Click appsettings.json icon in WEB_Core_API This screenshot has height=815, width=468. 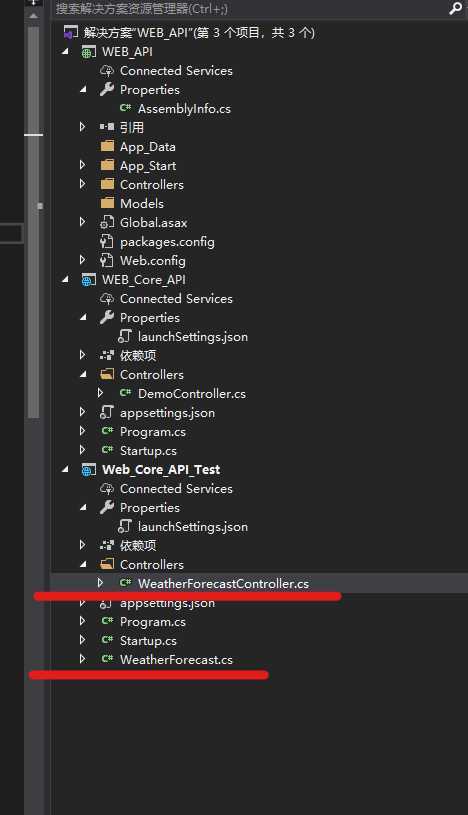pyautogui.click(x=107, y=412)
